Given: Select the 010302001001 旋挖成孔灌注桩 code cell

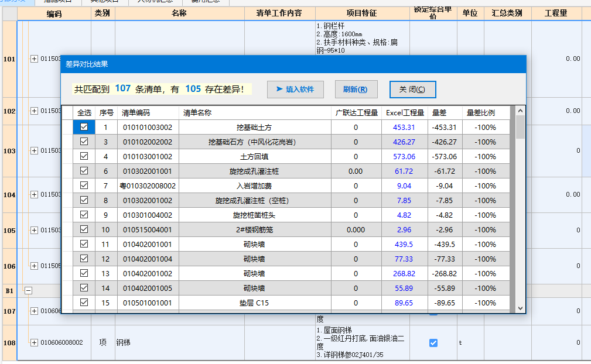Looking at the screenshot, I should pos(146,171).
